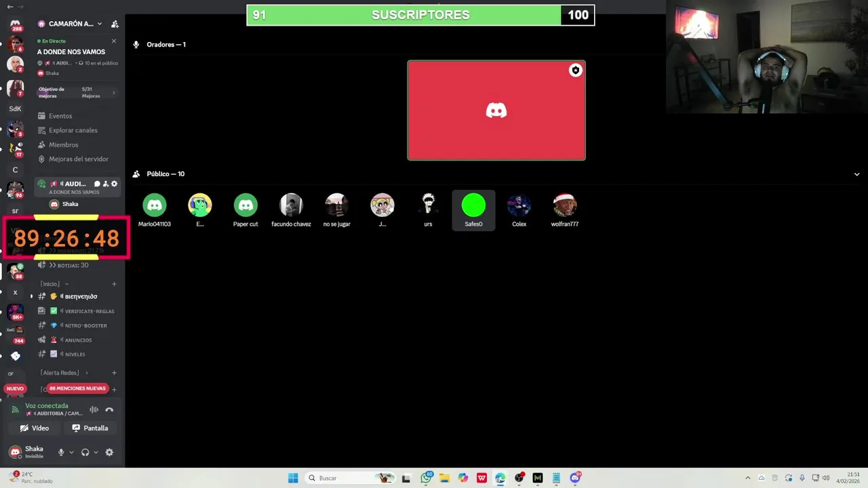This screenshot has height=488, width=868.
Task: Click the red speaker stage tile
Action: point(496,110)
